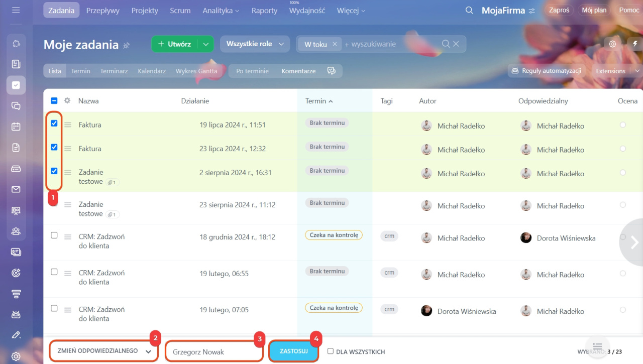The image size is (643, 364).
Task: Expand the Wszystkie role dropdown
Action: tap(255, 44)
